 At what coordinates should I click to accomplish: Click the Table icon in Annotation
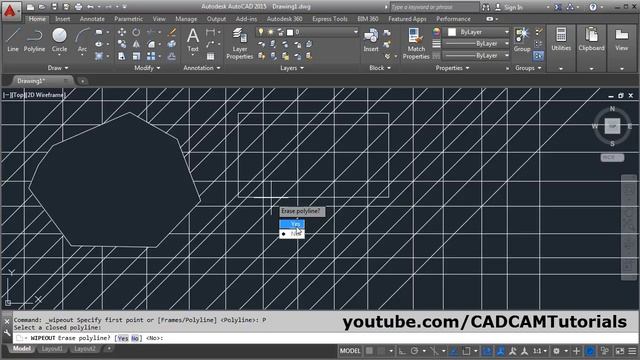click(211, 56)
